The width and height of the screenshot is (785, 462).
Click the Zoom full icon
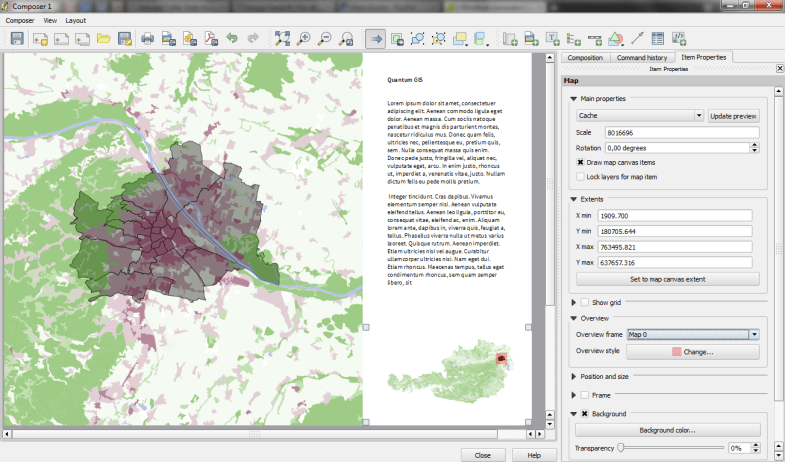point(282,39)
